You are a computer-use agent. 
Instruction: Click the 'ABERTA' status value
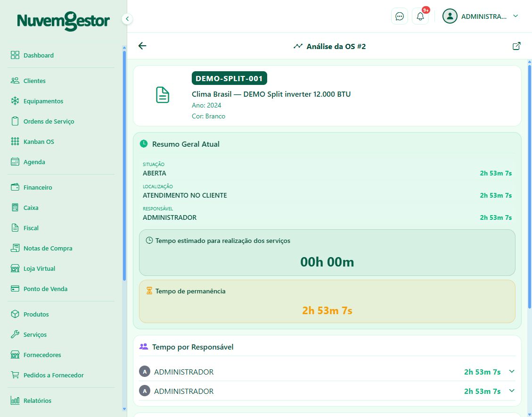pyautogui.click(x=155, y=173)
